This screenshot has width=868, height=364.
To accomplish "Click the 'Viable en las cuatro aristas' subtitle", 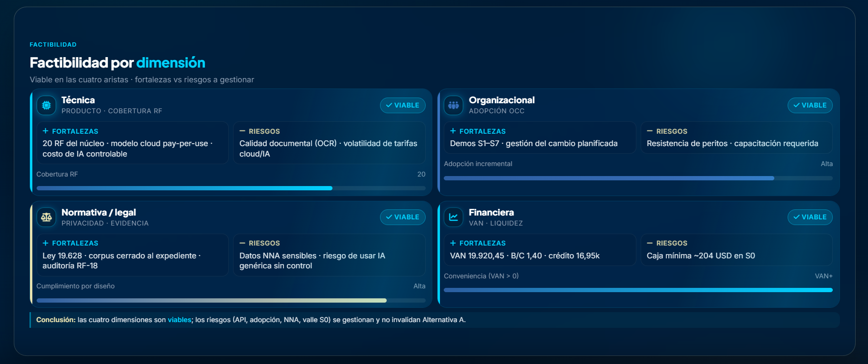I will point(142,79).
